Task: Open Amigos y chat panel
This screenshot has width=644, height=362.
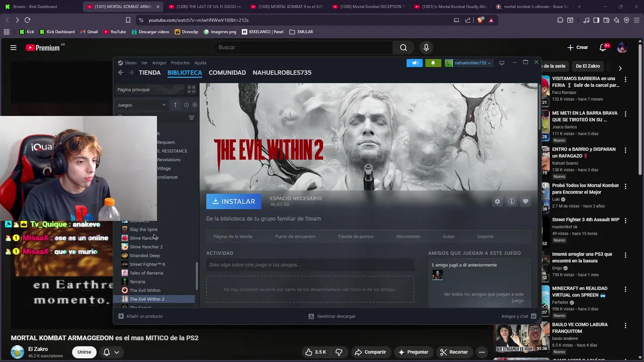Action: [x=519, y=316]
